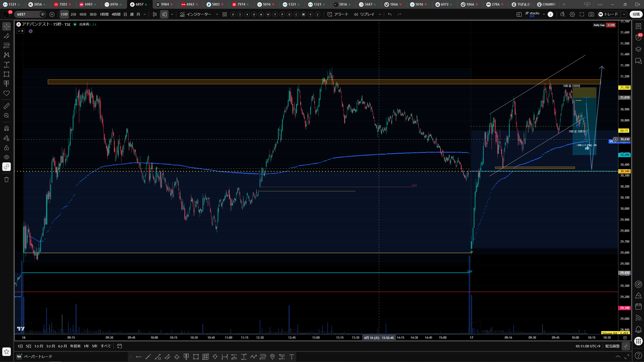644x362 pixels.
Task: Toggle hide all drawings eye icon
Action: tap(7, 157)
